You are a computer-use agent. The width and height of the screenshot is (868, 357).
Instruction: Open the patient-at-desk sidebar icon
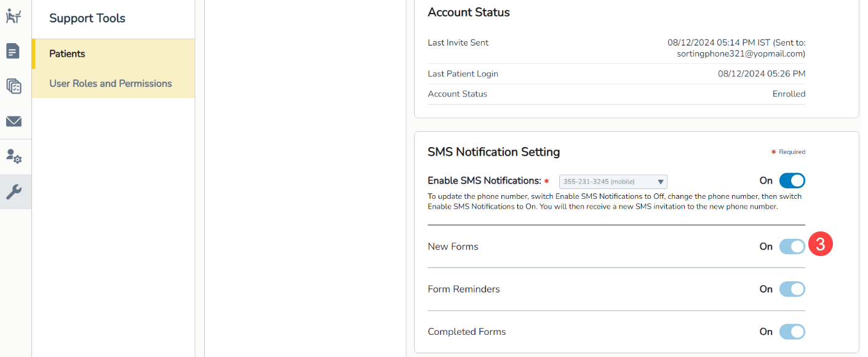[x=14, y=17]
